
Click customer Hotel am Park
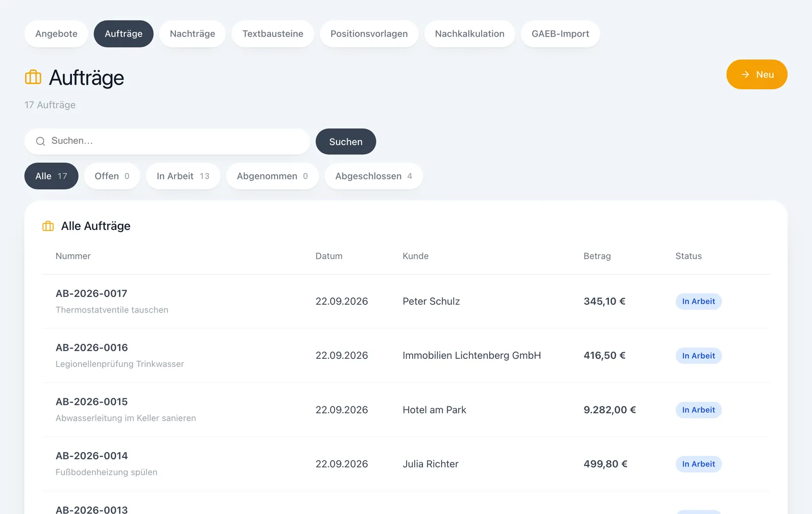click(x=434, y=410)
